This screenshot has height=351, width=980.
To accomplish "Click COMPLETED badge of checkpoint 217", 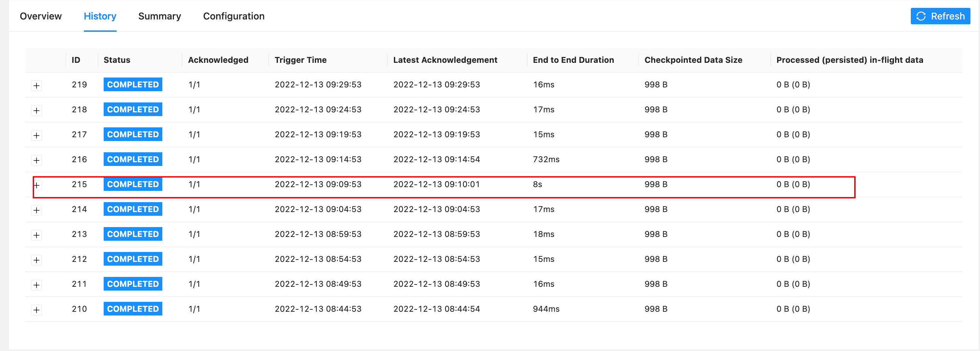I will pos(133,134).
